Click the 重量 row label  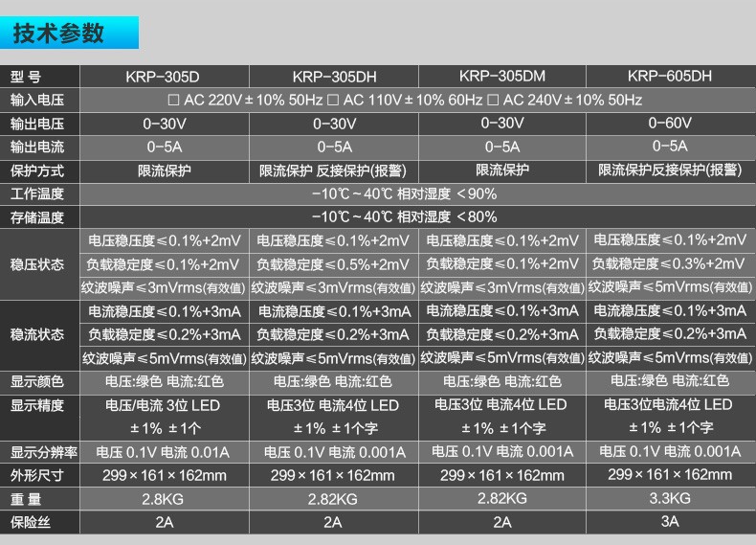point(26,499)
